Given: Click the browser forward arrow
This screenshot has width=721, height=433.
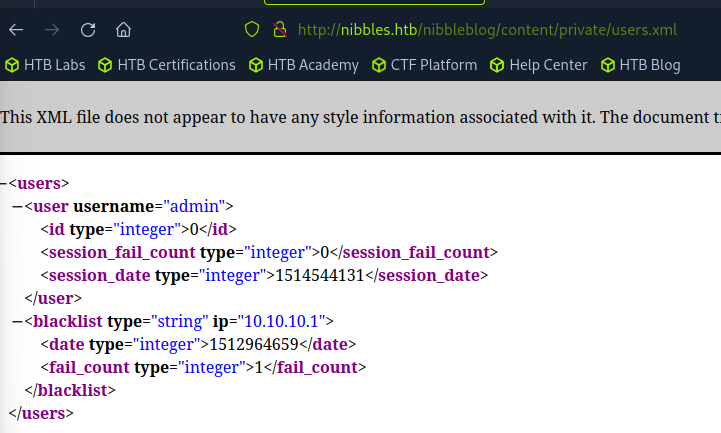Looking at the screenshot, I should coord(52,29).
